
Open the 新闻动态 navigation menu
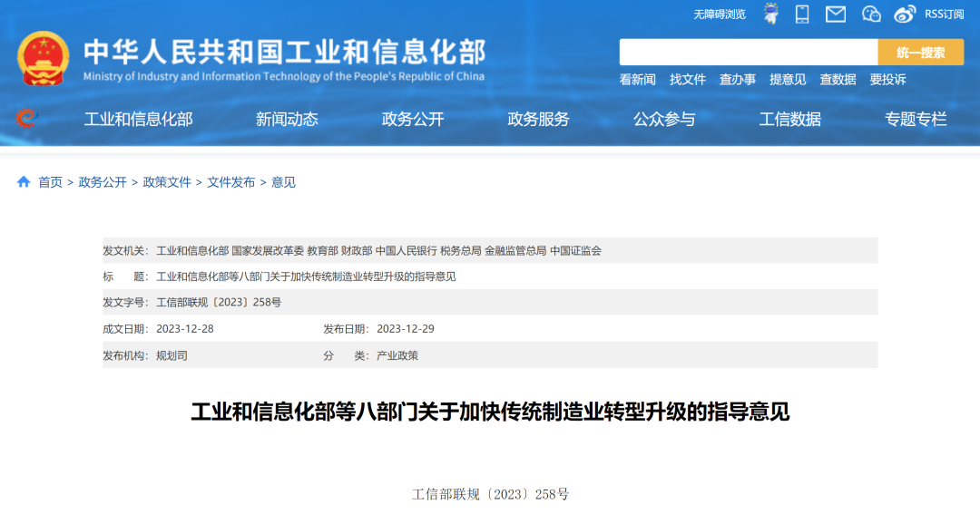(287, 119)
